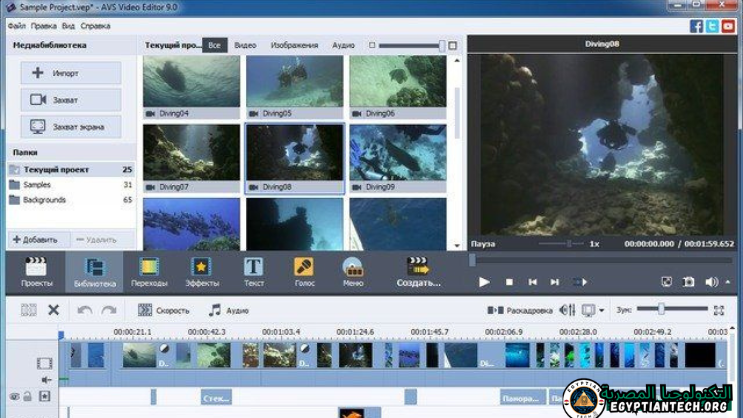This screenshot has height=418, width=743.
Task: Toggle eye visibility on the overlay track
Action: coord(14,397)
